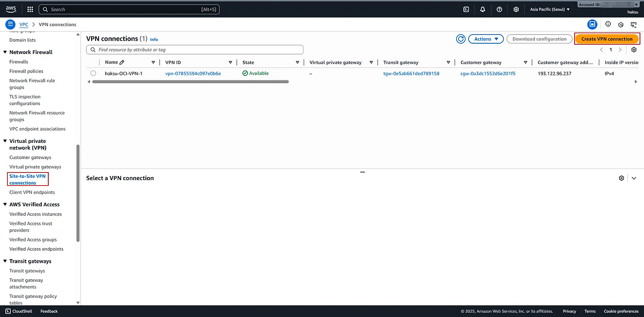Go to Client VPN endpoints

click(32, 192)
